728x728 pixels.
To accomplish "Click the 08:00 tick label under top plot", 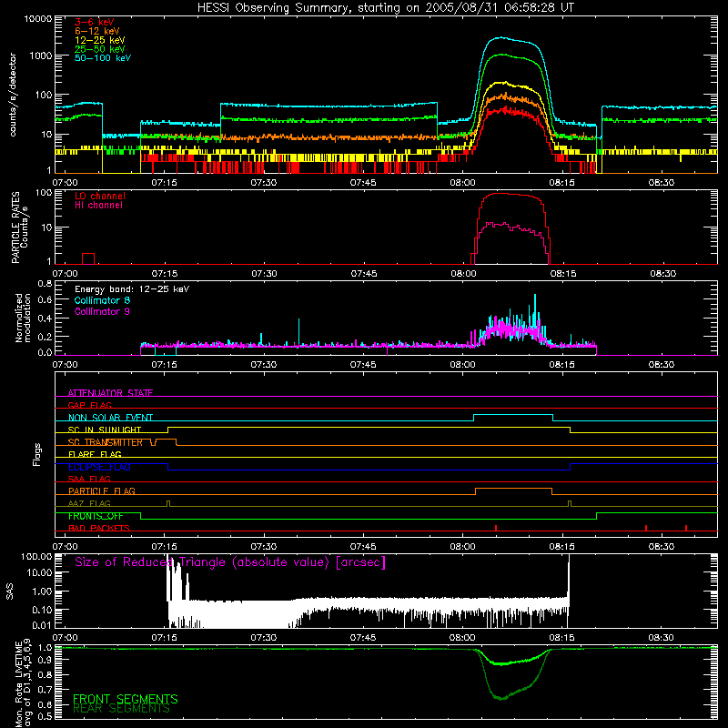I will (462, 183).
